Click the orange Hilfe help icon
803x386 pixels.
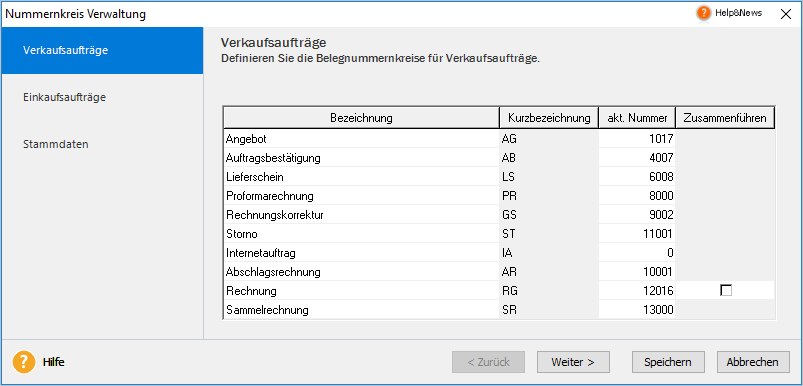(x=24, y=362)
